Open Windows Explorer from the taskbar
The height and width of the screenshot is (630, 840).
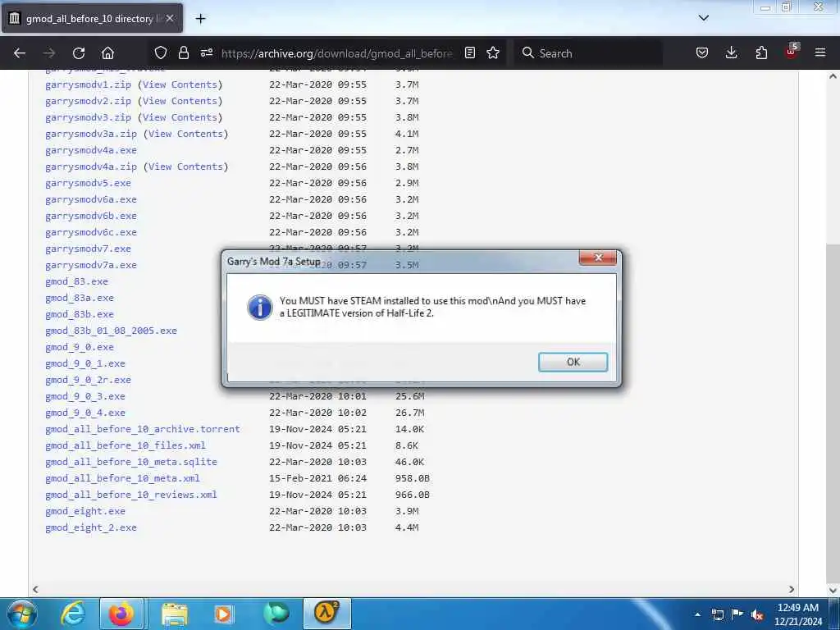coord(175,614)
